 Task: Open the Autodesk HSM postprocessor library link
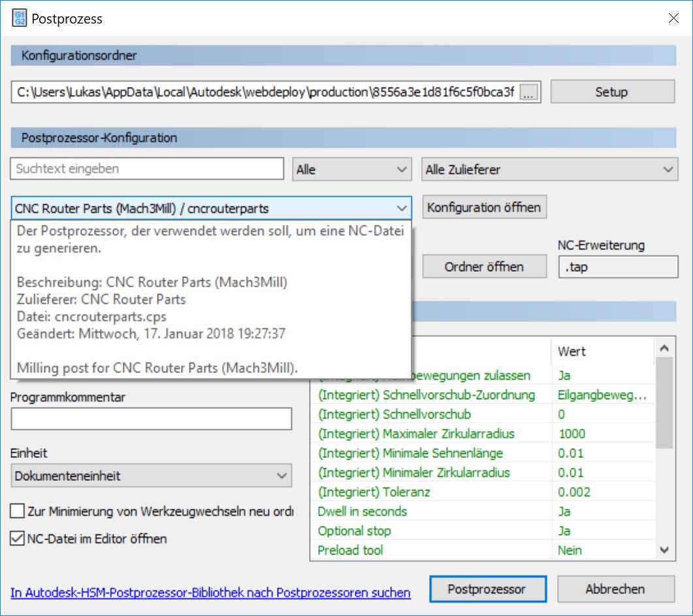pos(210,592)
